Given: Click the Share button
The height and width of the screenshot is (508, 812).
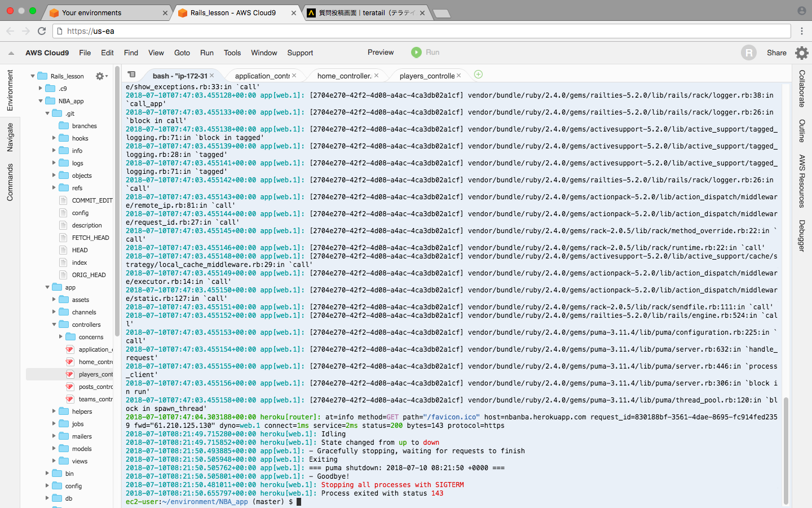Looking at the screenshot, I should coord(776,52).
